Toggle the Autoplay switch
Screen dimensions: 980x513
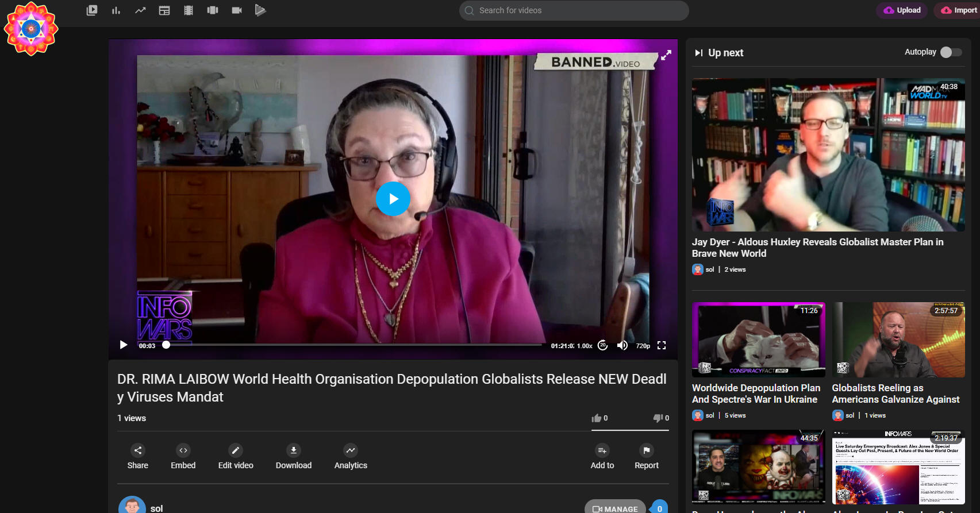point(951,52)
